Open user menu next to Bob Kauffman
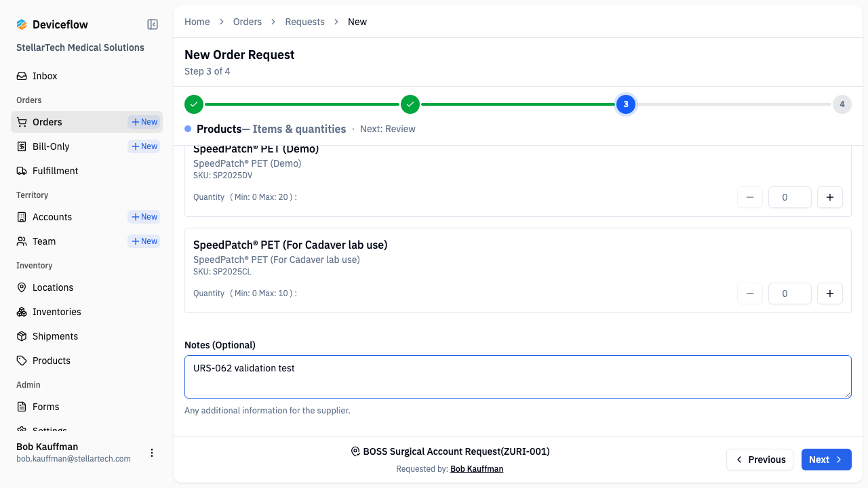The image size is (868, 488). (152, 453)
